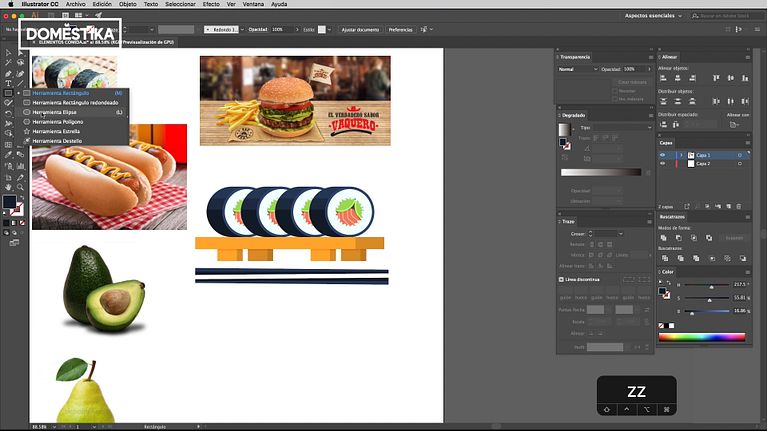Create new layer in Capas panel
The height and width of the screenshot is (431, 767).
728,206
